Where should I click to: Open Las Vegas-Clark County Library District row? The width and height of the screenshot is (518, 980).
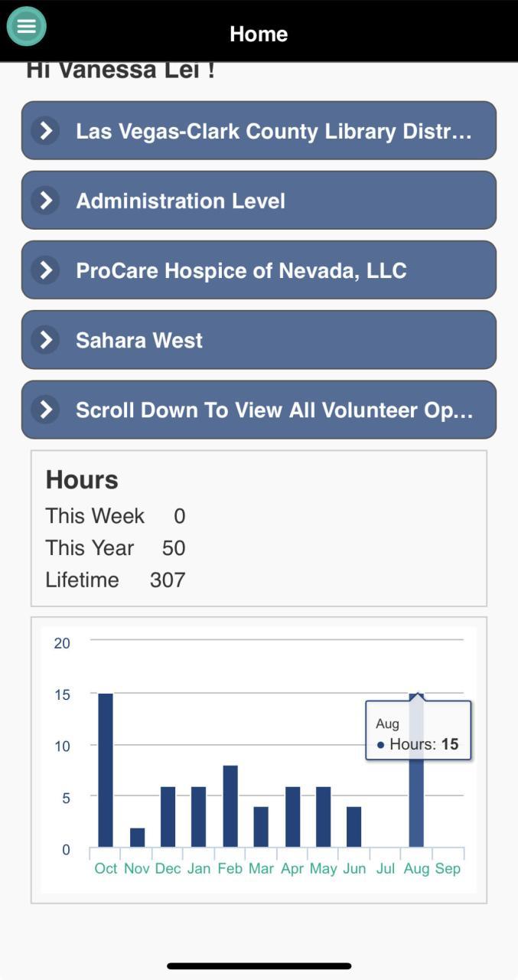(x=273, y=131)
